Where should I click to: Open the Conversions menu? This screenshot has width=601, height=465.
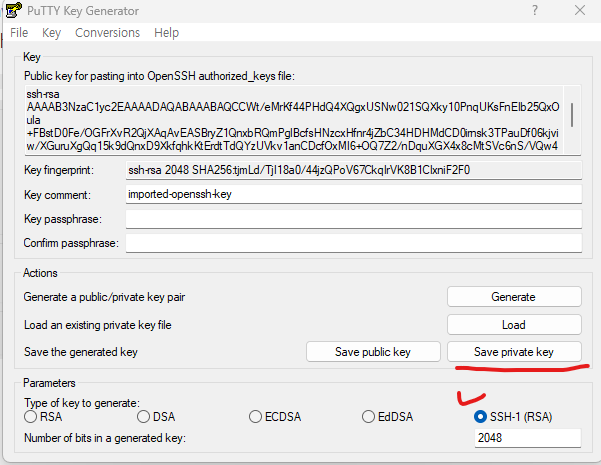(107, 33)
